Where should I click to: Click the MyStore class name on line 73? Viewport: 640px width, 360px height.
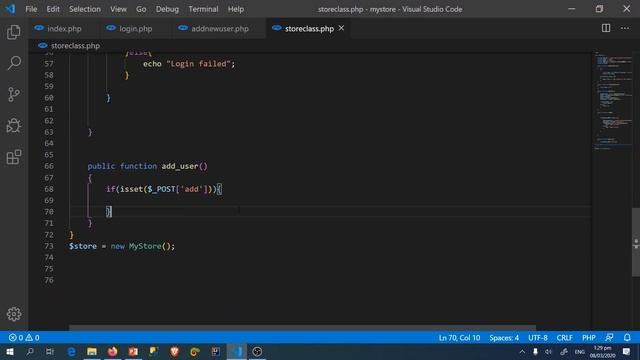coord(145,246)
